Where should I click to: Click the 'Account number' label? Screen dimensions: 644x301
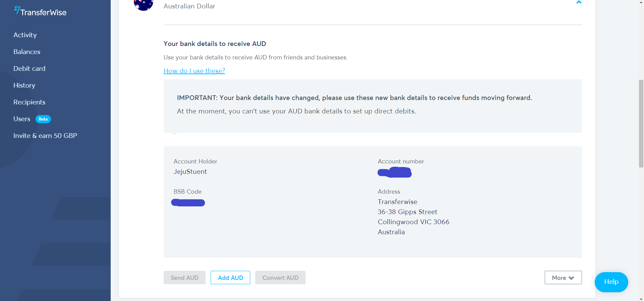click(x=401, y=161)
